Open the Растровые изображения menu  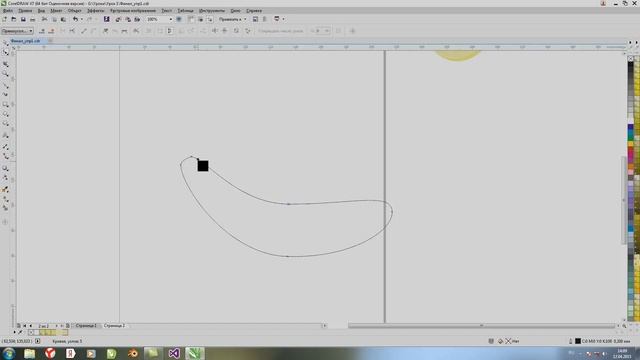133,11
